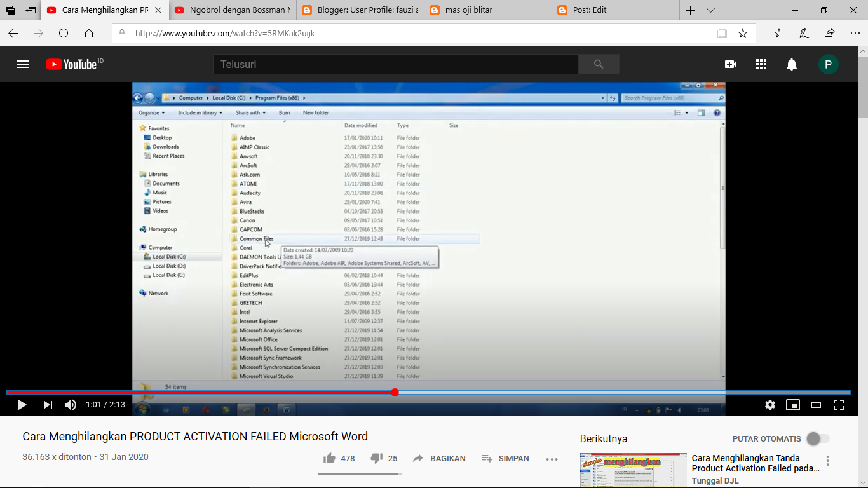
Task: Click the red progress scrubber handle
Action: click(395, 392)
